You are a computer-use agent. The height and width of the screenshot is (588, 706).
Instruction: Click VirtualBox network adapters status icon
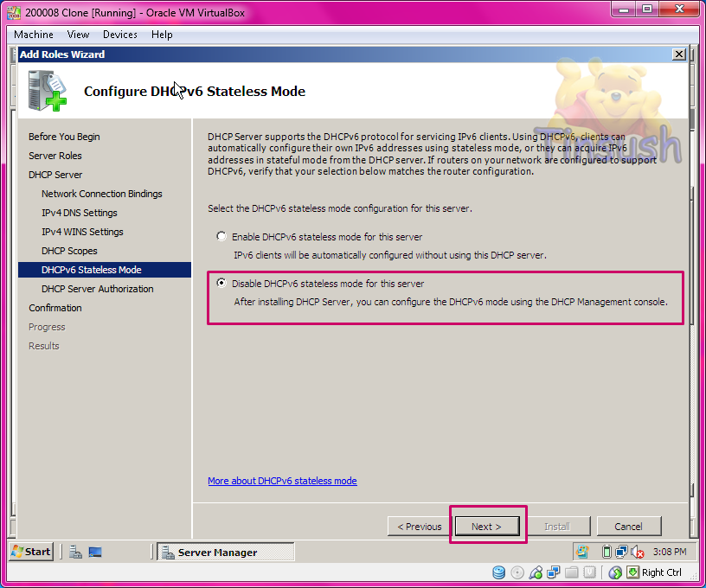coord(554,572)
